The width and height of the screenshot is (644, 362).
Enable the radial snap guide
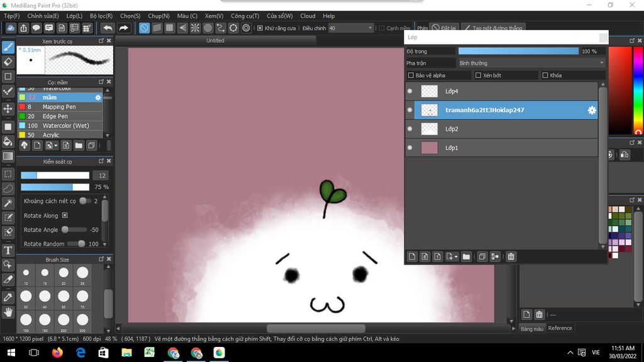click(x=195, y=28)
